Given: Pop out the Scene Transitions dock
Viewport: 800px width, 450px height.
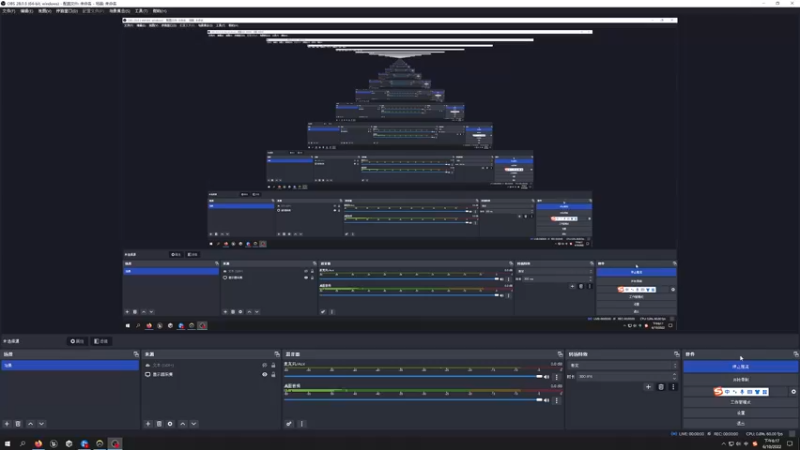Looking at the screenshot, I should (x=677, y=354).
